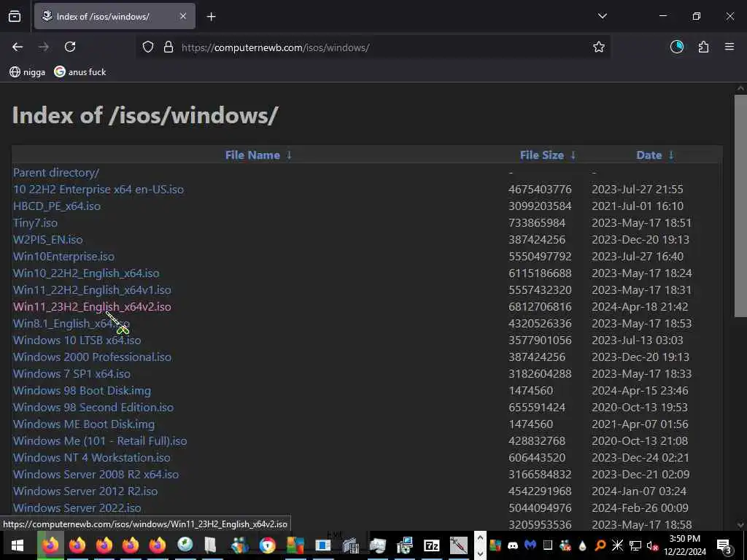Screen dimensions: 747x560
Task: Download Windows Server 2022.iso
Action: coord(77,507)
